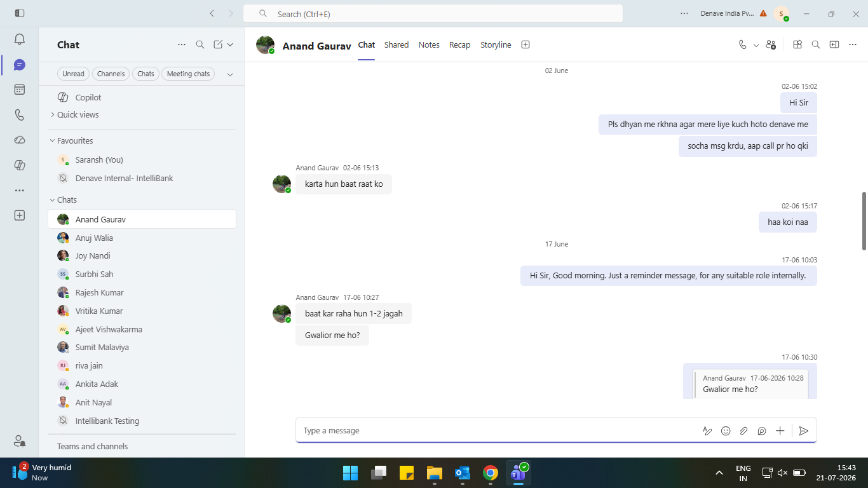Open chat with Anuj Walia

[142, 238]
